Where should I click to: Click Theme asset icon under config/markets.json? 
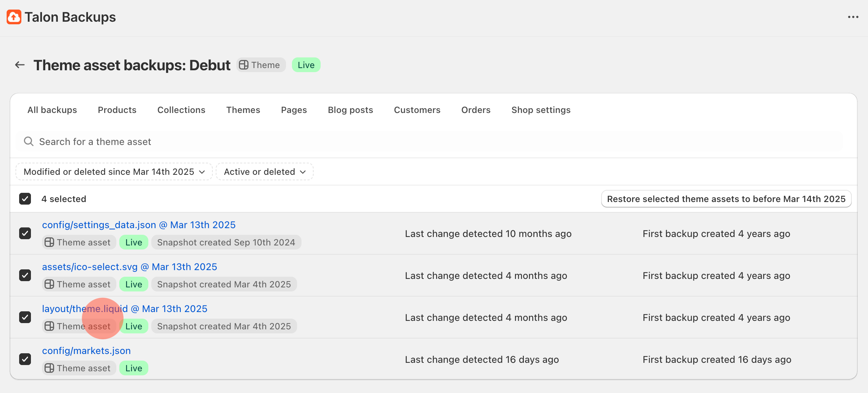click(x=49, y=368)
